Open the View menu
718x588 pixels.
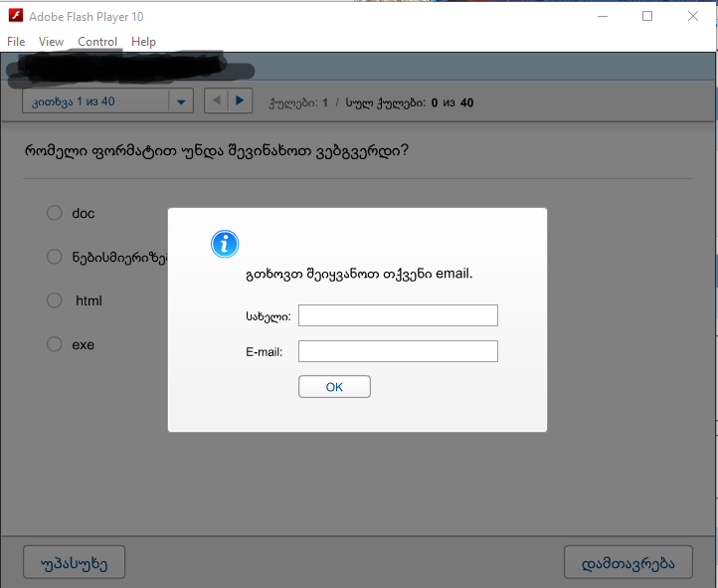click(51, 42)
